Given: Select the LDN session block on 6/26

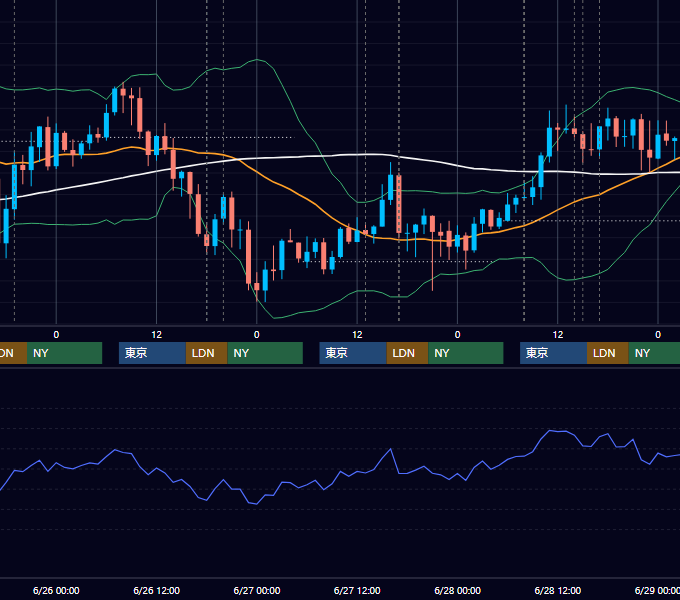Looking at the screenshot, I should (206, 353).
